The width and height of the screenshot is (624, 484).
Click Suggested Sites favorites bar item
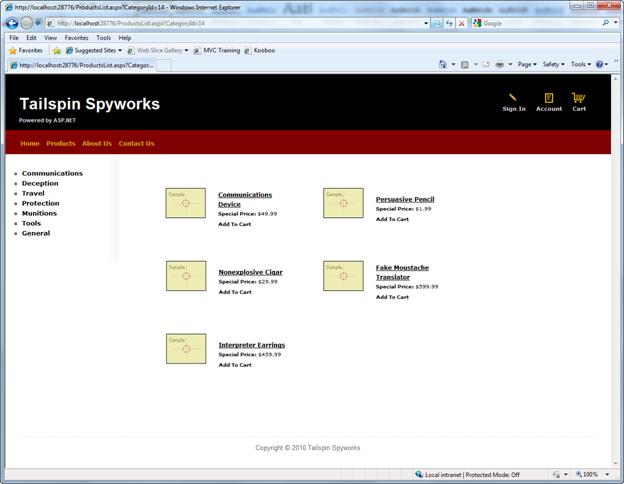tap(94, 51)
